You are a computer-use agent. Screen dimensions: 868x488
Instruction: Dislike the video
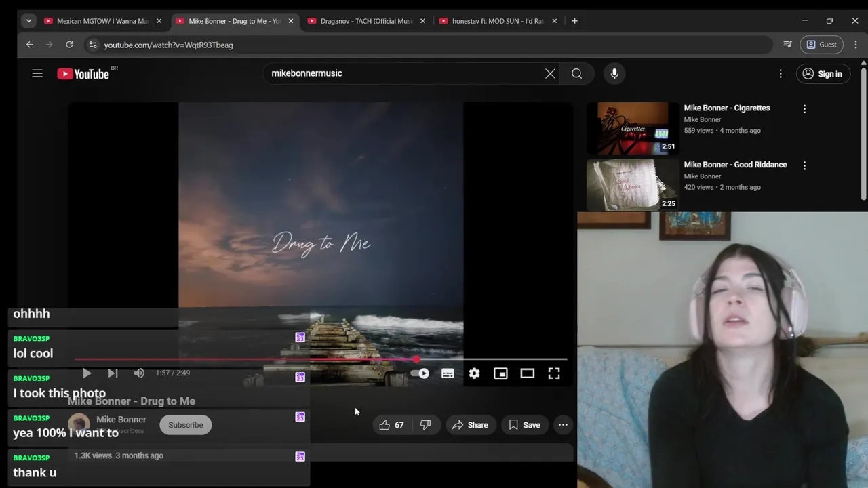[x=425, y=425]
